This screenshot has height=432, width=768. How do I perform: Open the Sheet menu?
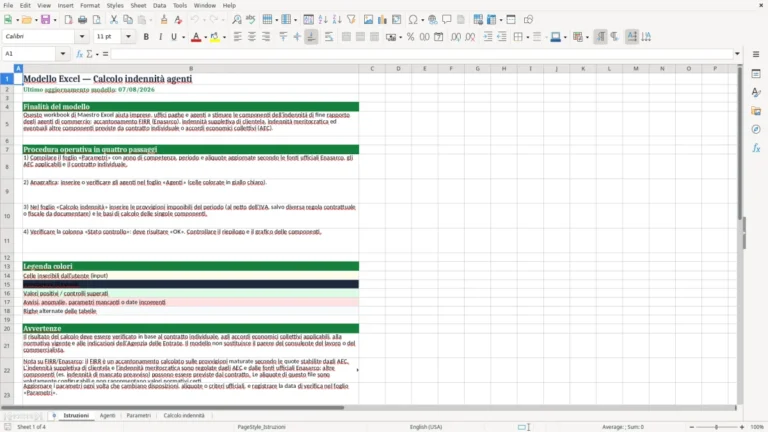click(138, 5)
